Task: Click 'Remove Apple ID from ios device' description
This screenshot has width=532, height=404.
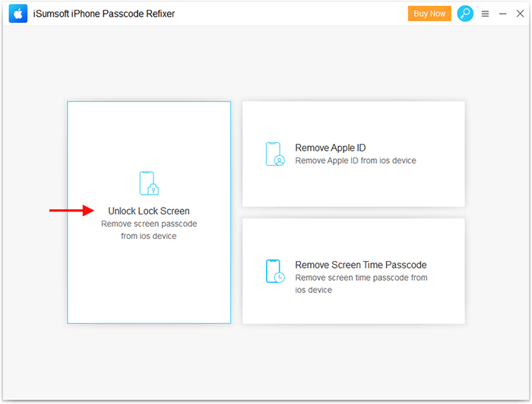Action: tap(355, 161)
